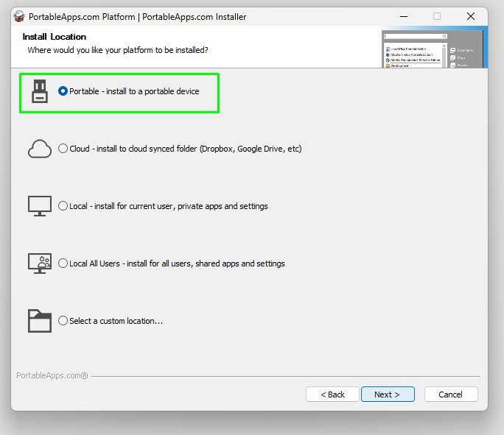Viewport: 504px width, 435px height.
Task: Click the monitor with users icon
Action: (x=39, y=264)
